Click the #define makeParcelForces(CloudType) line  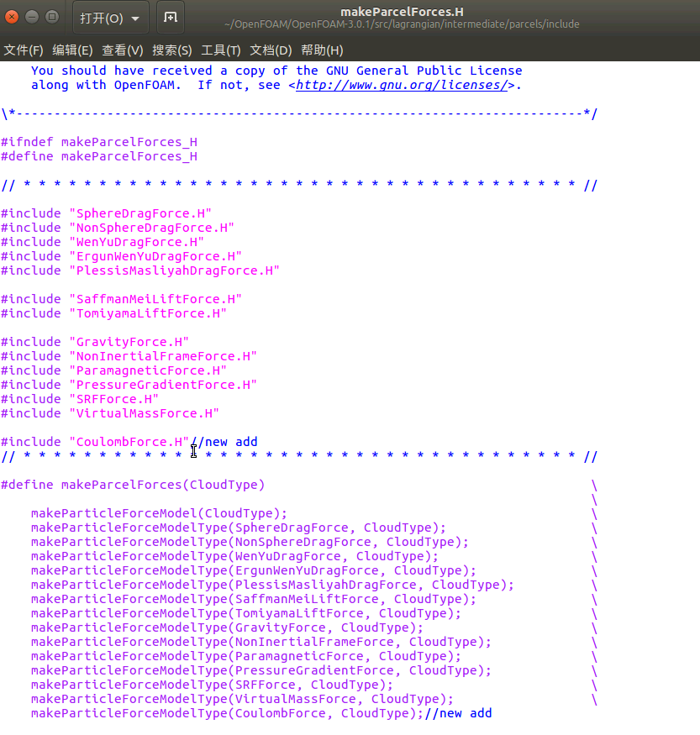133,485
